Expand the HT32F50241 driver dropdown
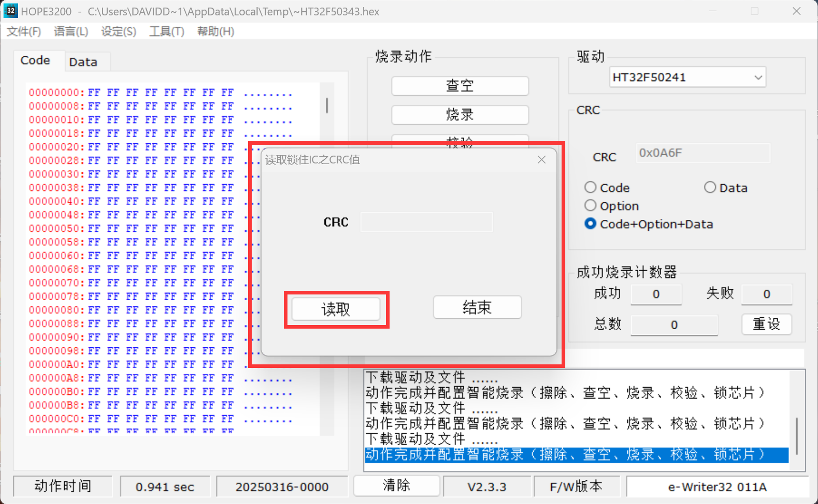 [x=758, y=78]
